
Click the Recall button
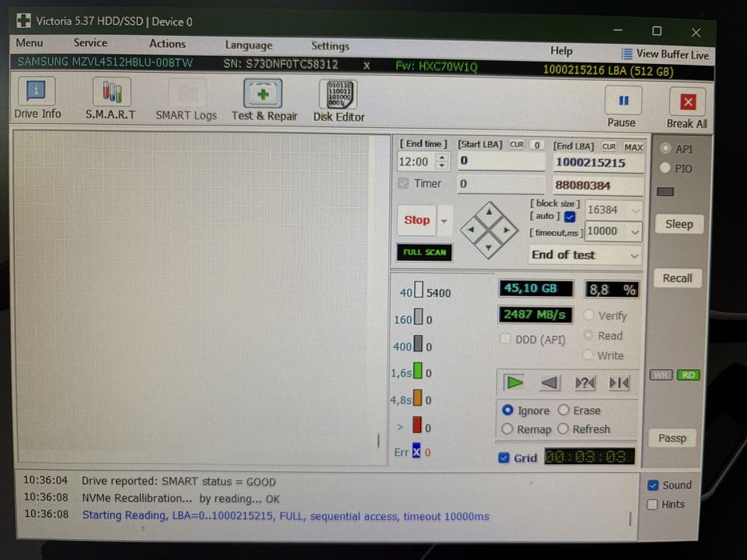(677, 278)
